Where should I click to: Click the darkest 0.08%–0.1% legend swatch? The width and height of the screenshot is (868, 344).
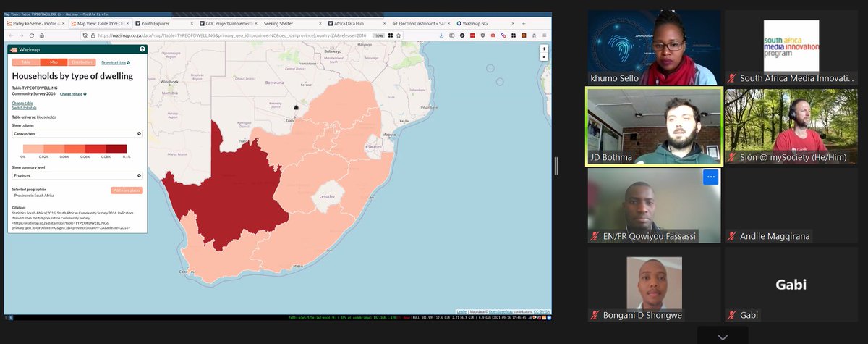coord(116,148)
